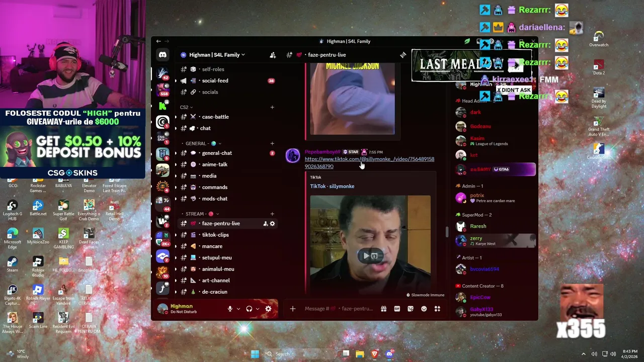
Task: Go to the CS2 chat channel
Action: coord(226,128)
